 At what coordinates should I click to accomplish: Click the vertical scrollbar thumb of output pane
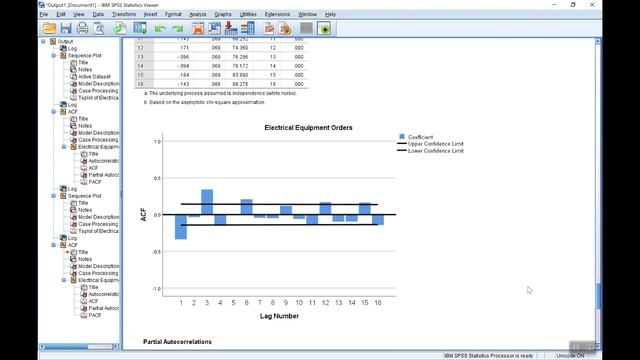click(x=598, y=297)
